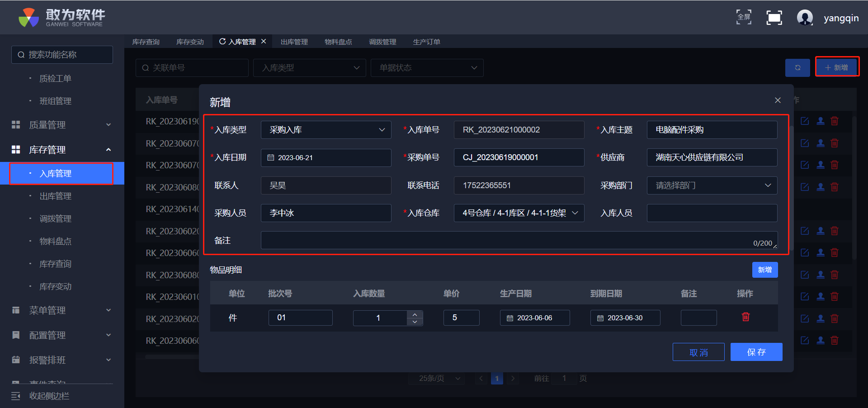Click the square-frame screen icon beside the avatar
This screenshot has width=868, height=408.
coord(774,18)
